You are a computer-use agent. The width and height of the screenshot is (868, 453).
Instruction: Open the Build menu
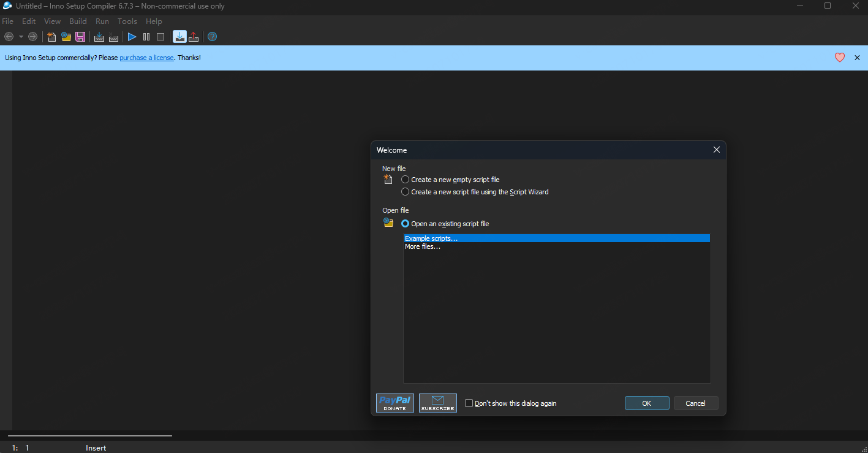click(78, 21)
